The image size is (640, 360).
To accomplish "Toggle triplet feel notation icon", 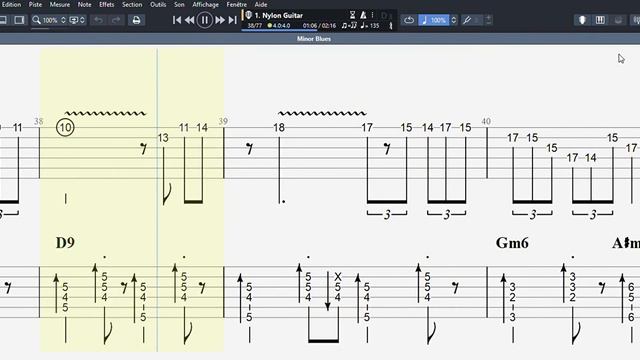I will [349, 26].
